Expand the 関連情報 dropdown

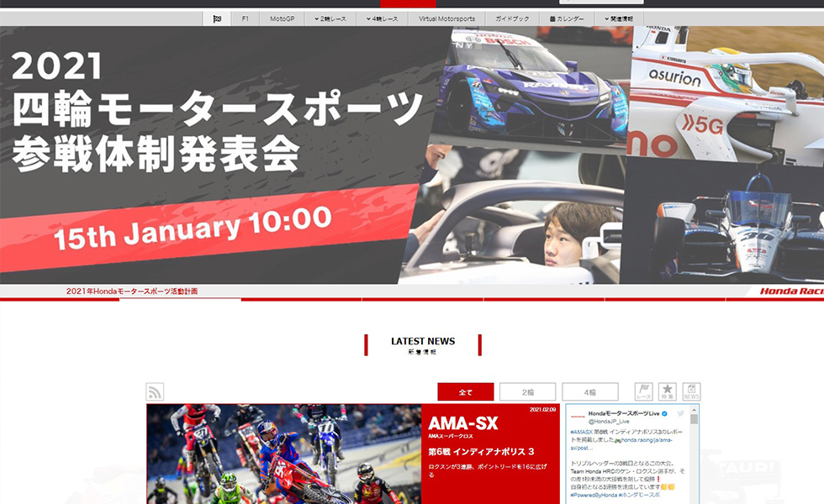click(x=619, y=18)
